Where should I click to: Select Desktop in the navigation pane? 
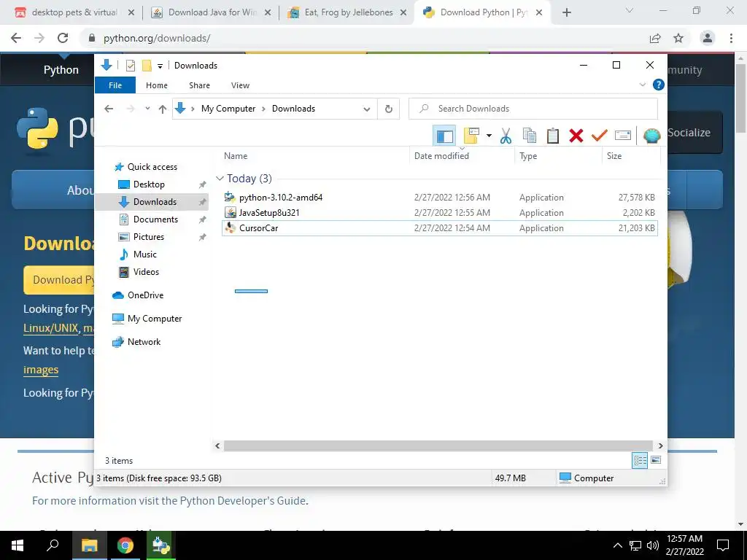point(149,184)
